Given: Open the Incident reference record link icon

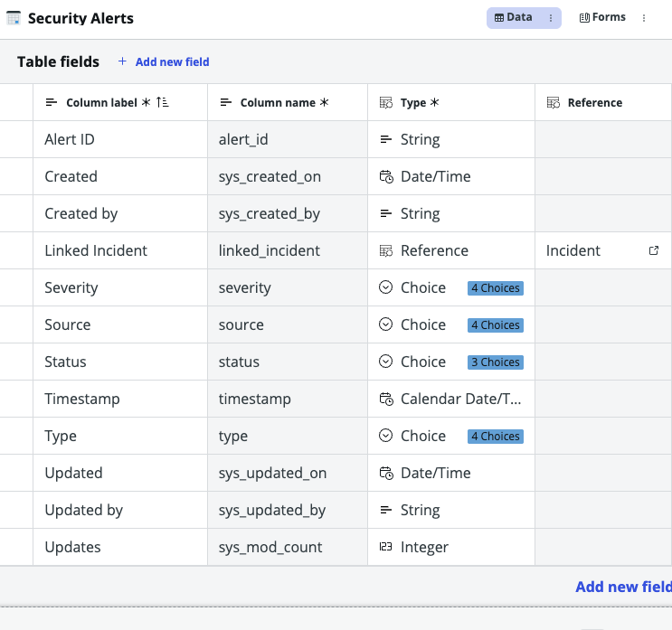Looking at the screenshot, I should click(x=654, y=250).
